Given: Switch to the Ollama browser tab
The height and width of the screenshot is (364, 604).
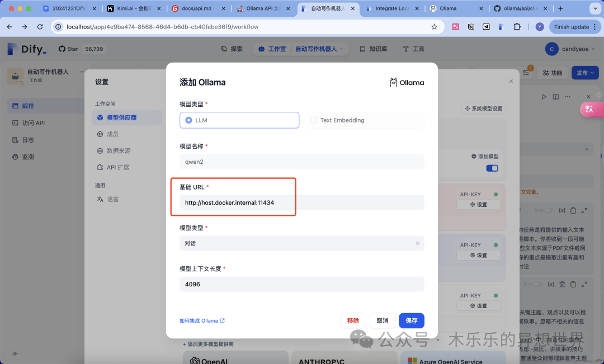Looking at the screenshot, I should click(456, 8).
